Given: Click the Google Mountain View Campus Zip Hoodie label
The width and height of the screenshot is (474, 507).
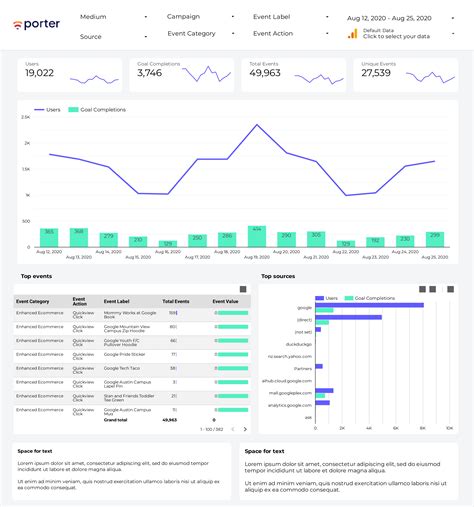Looking at the screenshot, I should tap(127, 329).
